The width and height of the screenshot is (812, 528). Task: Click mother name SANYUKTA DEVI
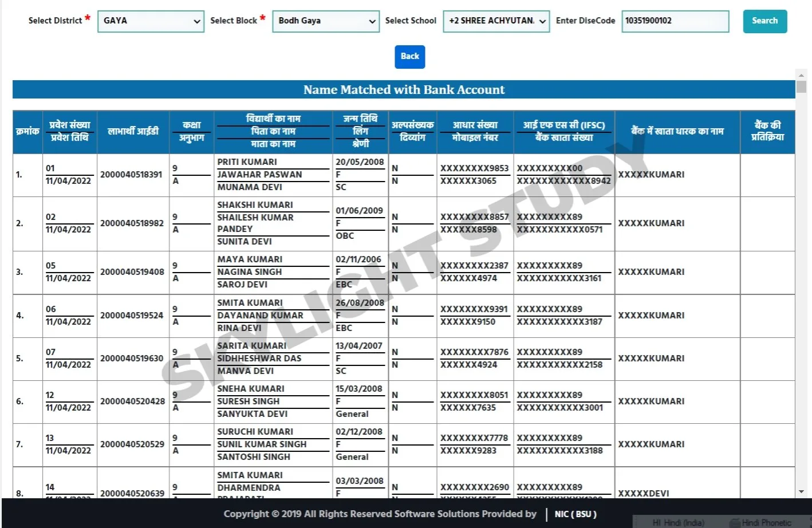click(x=252, y=414)
